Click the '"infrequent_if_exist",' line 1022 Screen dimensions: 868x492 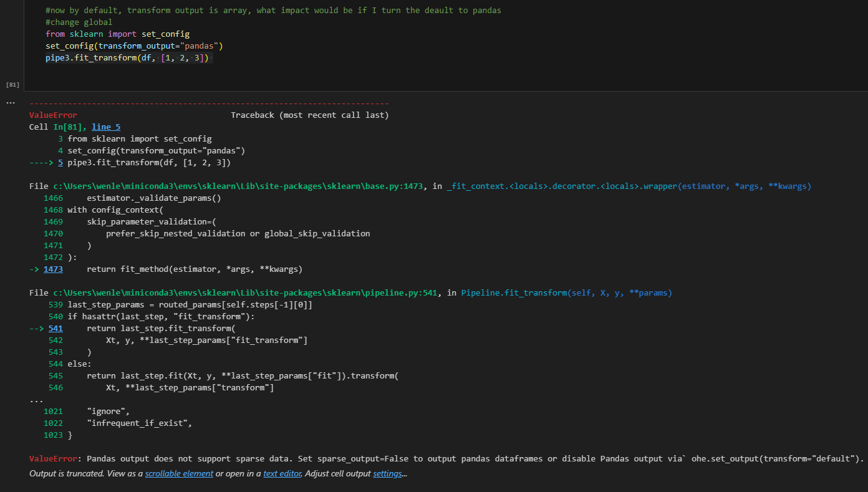pos(139,423)
